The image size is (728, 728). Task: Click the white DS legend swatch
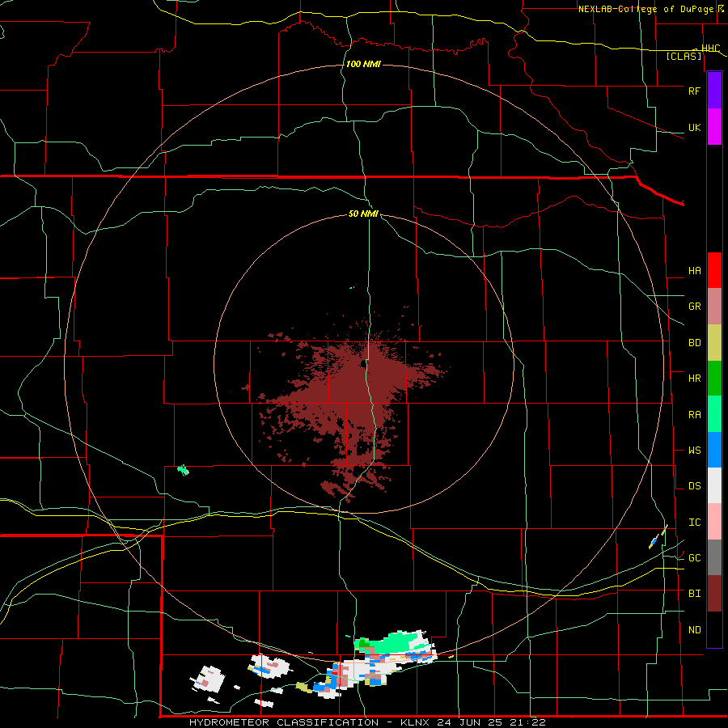(714, 485)
